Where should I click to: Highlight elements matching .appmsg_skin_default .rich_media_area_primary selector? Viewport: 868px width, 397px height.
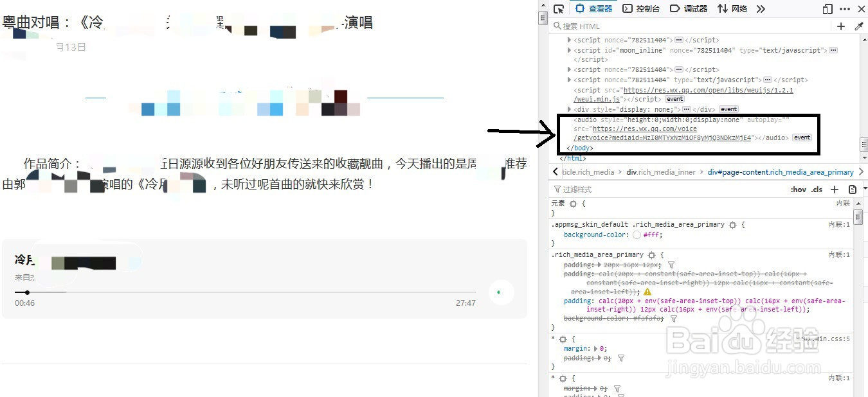(732, 225)
